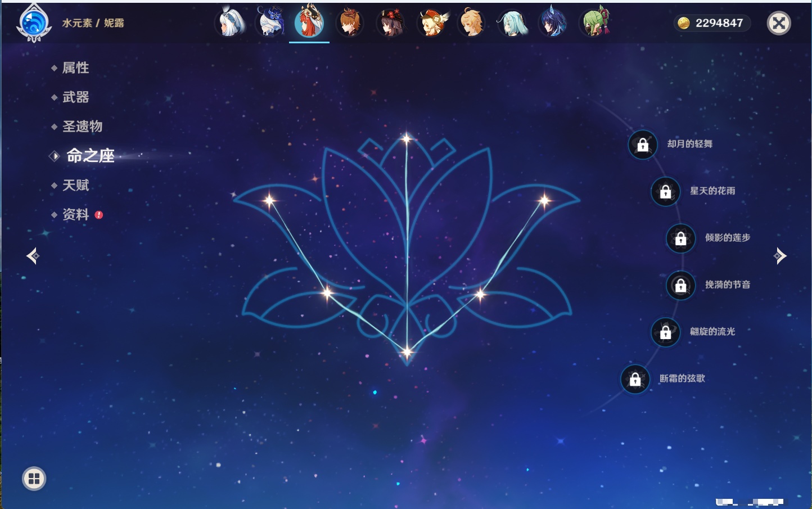Click the 却月的轻舞 constellation name
This screenshot has height=509, width=812.
pyautogui.click(x=690, y=144)
